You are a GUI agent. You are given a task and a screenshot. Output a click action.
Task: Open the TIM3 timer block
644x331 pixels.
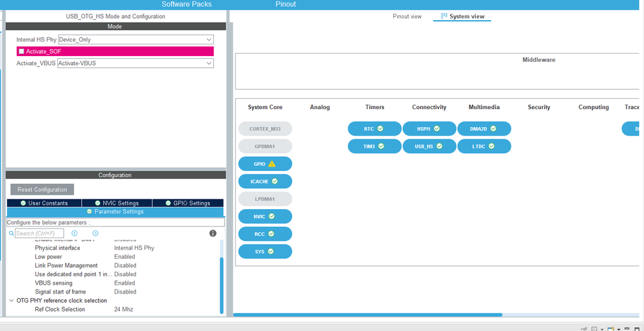(x=375, y=146)
